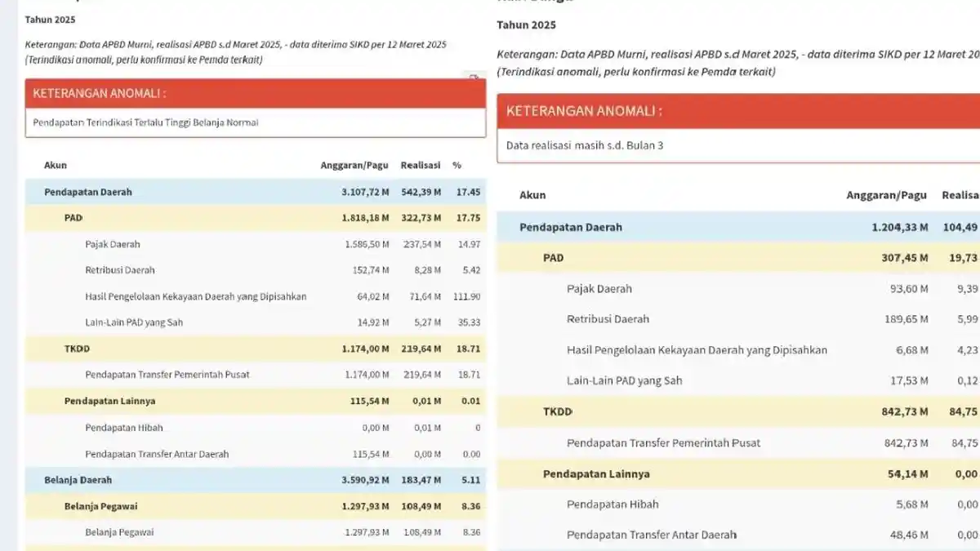Select the 5,27 M realisasi value
The height and width of the screenshot is (551, 980).
coord(428,322)
